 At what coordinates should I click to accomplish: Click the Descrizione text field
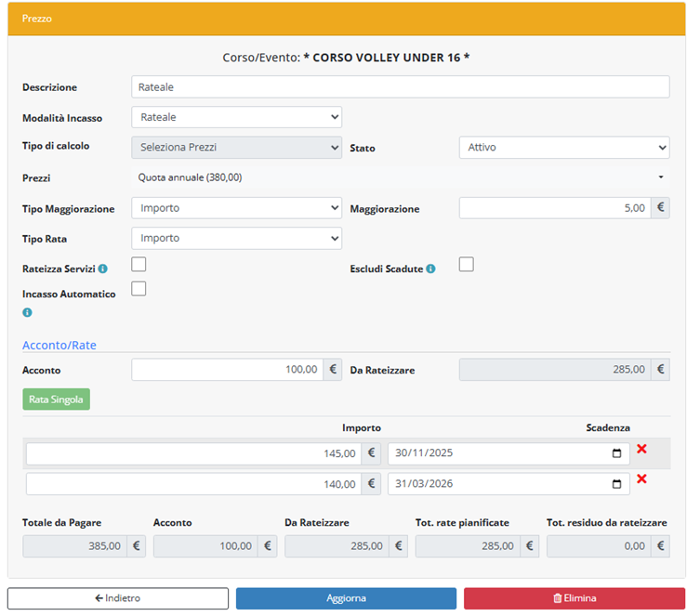coord(400,87)
